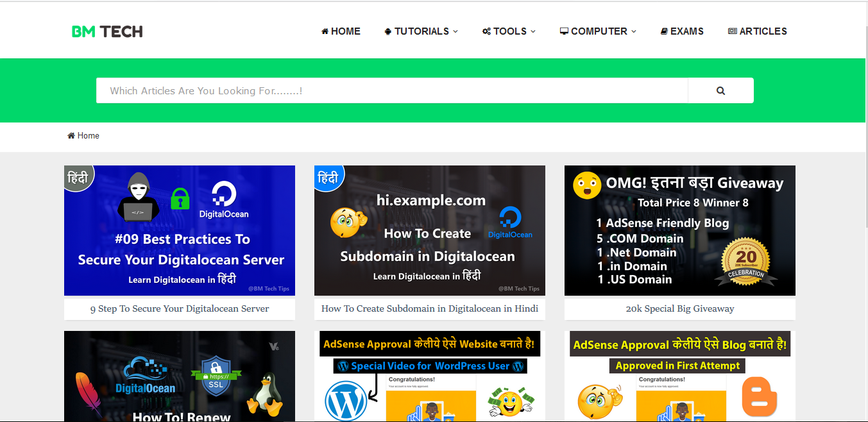Open the TUTORIALS menu
Image resolution: width=868 pixels, height=422 pixels.
pos(421,31)
